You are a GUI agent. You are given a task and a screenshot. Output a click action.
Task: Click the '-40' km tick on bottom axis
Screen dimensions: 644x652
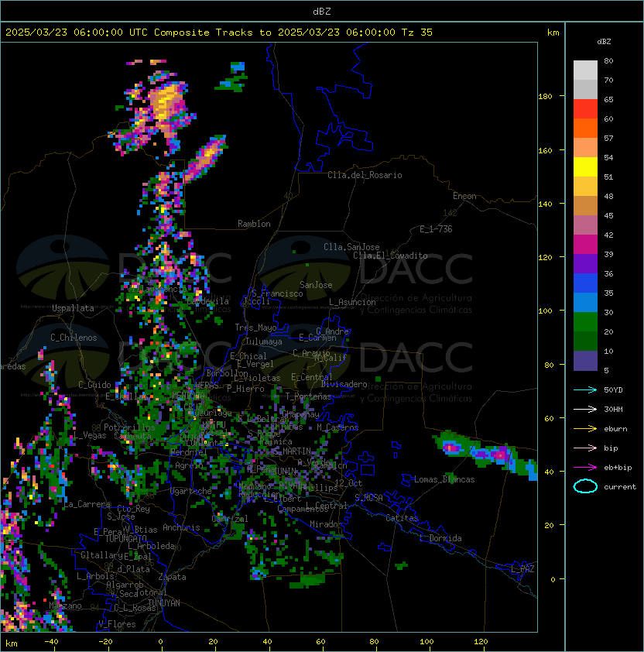tap(51, 642)
